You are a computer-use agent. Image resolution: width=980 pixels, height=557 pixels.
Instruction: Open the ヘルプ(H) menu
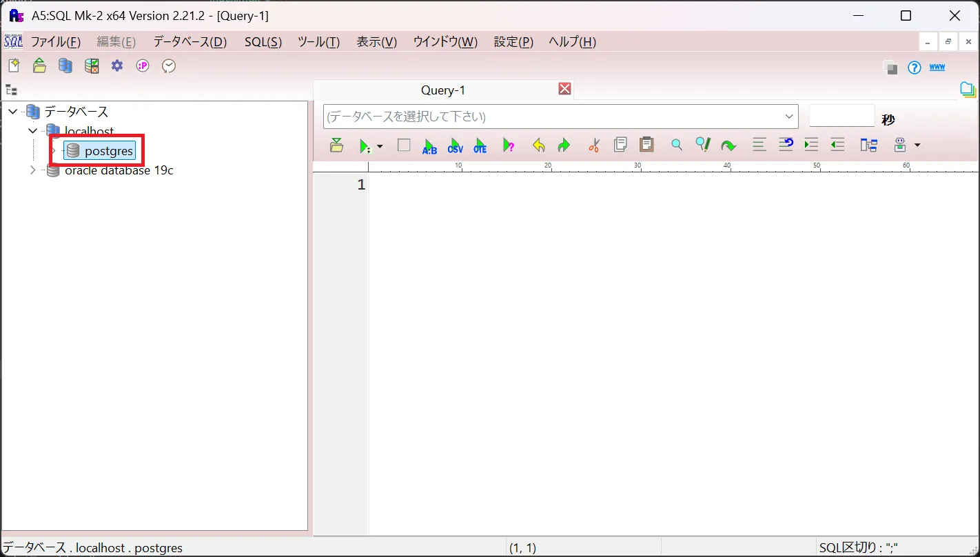[572, 42]
